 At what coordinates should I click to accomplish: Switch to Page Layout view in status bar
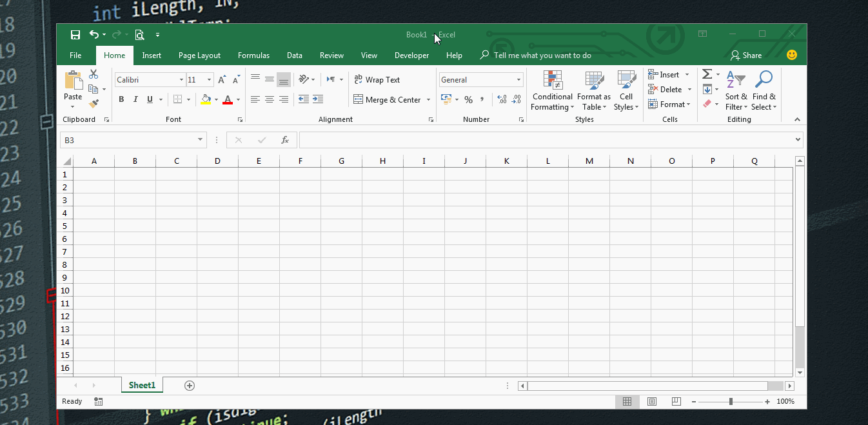tap(652, 401)
